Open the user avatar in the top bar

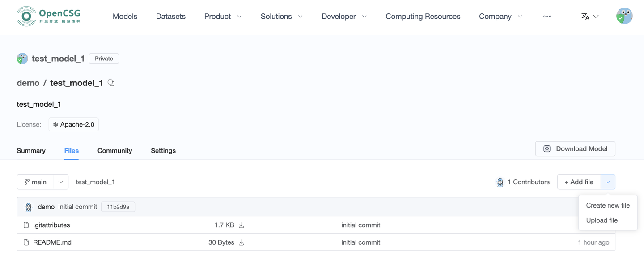624,16
